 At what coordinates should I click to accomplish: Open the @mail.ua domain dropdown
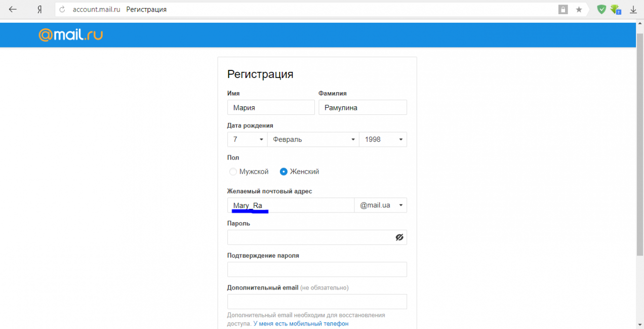[x=381, y=205]
